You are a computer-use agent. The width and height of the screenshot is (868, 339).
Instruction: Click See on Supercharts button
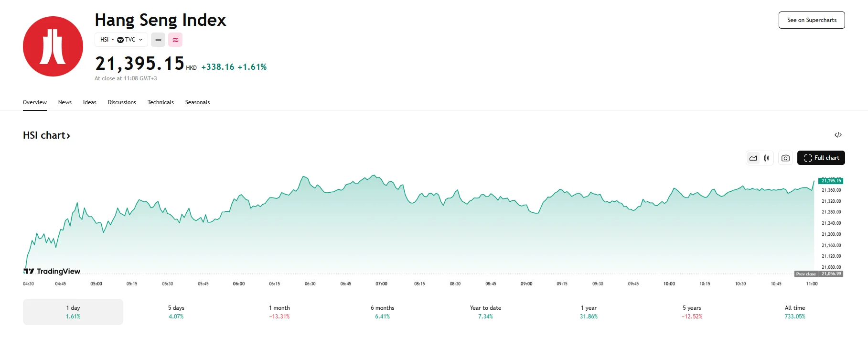[x=812, y=20]
